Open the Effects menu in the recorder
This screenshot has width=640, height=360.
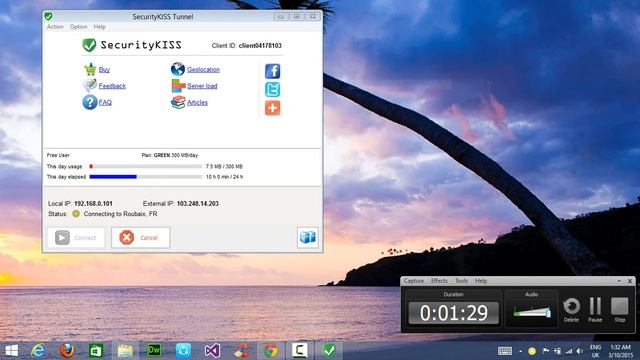[439, 281]
